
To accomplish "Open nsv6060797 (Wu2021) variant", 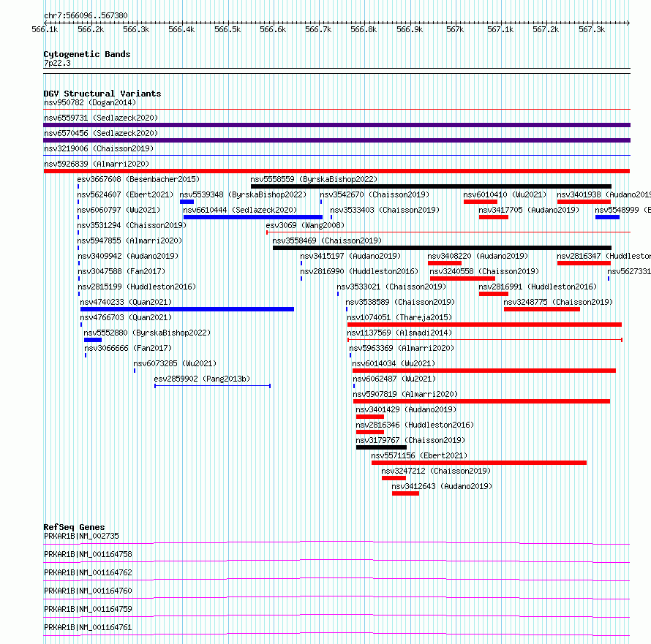I will (x=118, y=210).
